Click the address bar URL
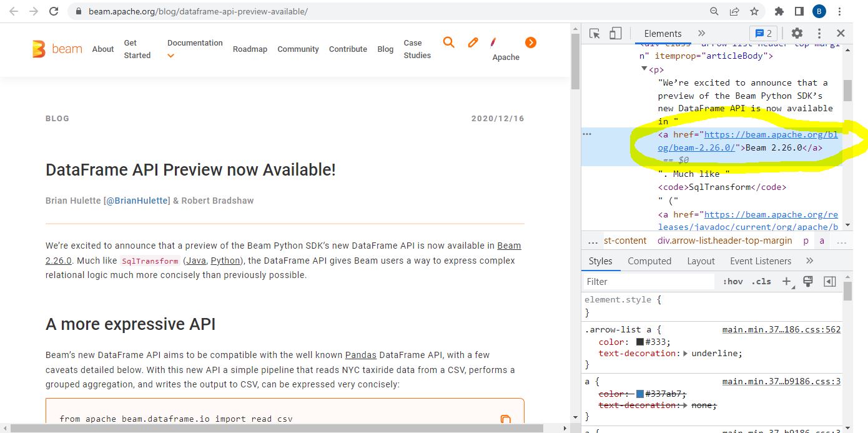 pyautogui.click(x=198, y=11)
